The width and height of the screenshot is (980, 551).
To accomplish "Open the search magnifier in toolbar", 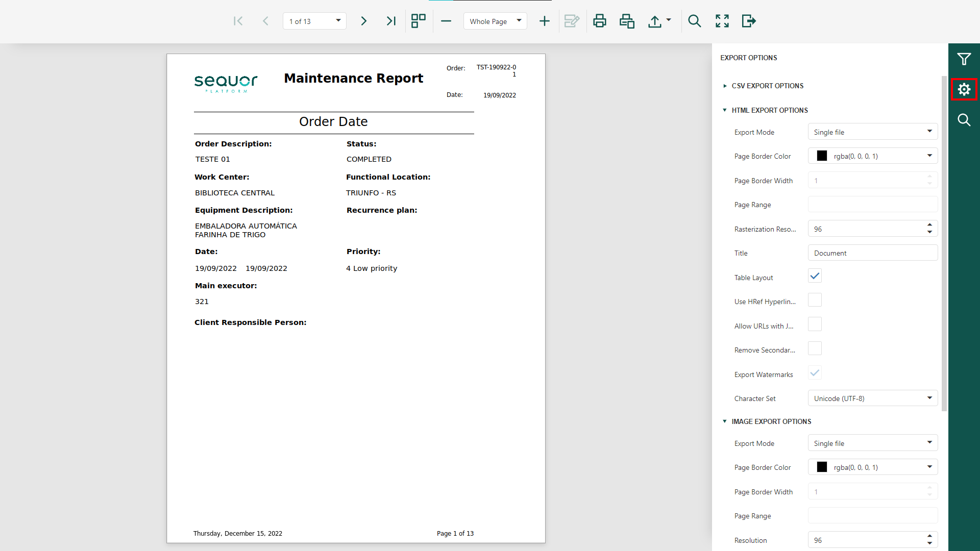I will (695, 21).
